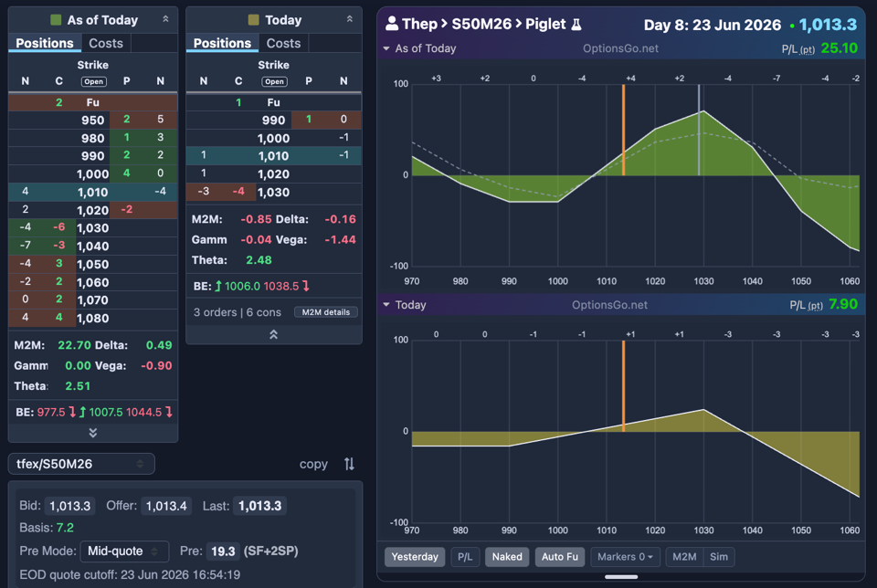Toggle the Auto Fu button
This screenshot has width=877, height=588.
[x=559, y=557]
